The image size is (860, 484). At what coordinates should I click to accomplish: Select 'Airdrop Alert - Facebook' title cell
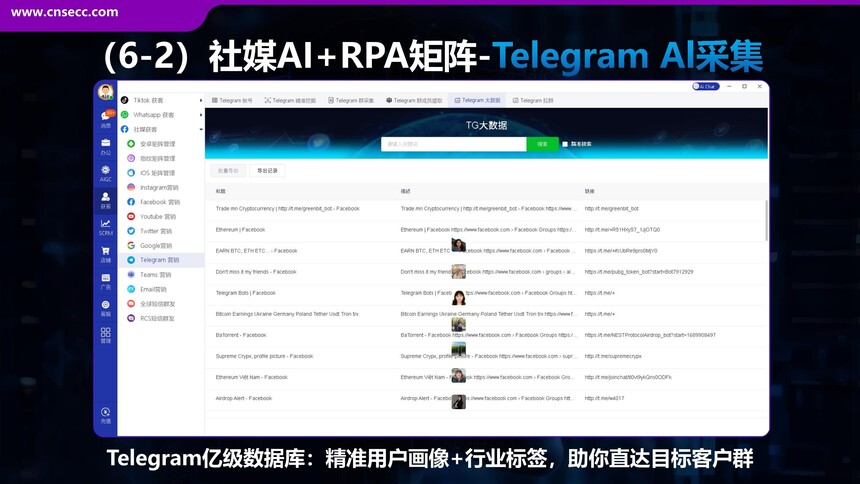tap(244, 398)
